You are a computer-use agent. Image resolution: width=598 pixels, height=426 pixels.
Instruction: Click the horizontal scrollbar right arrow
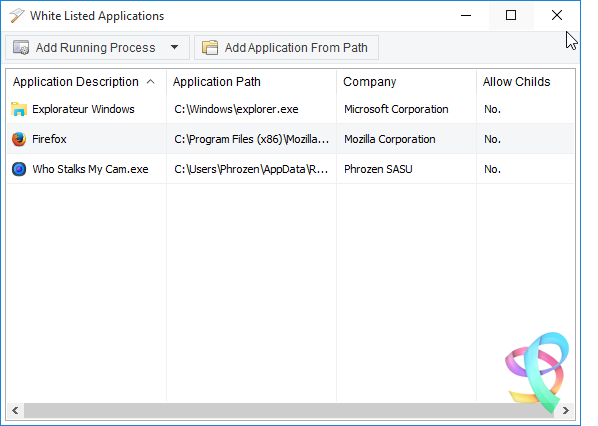click(x=566, y=410)
